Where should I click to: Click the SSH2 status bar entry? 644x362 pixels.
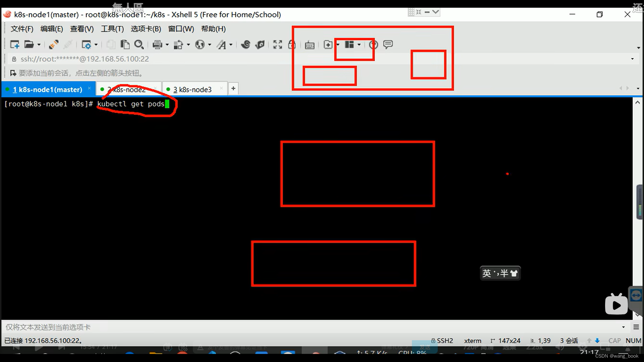tap(442, 341)
